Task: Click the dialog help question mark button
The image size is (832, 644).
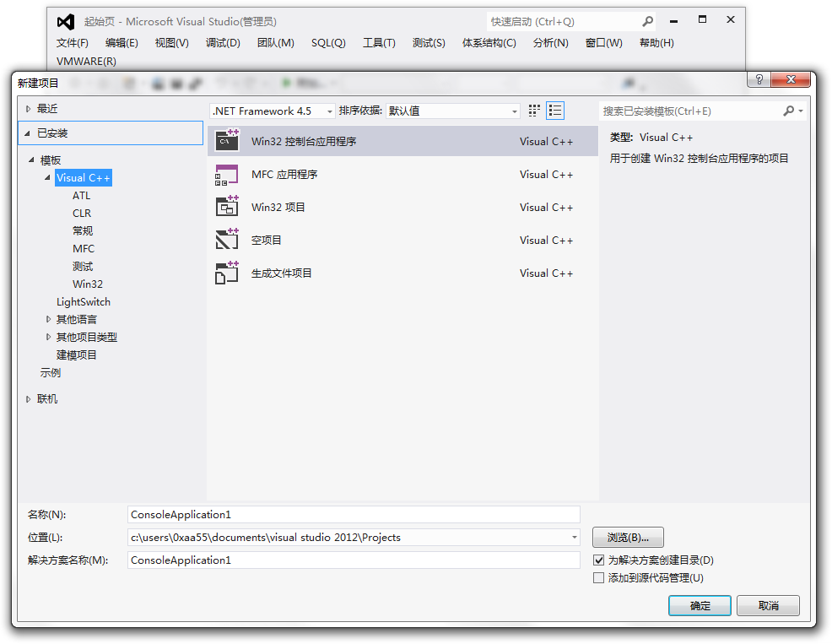Action: [759, 79]
